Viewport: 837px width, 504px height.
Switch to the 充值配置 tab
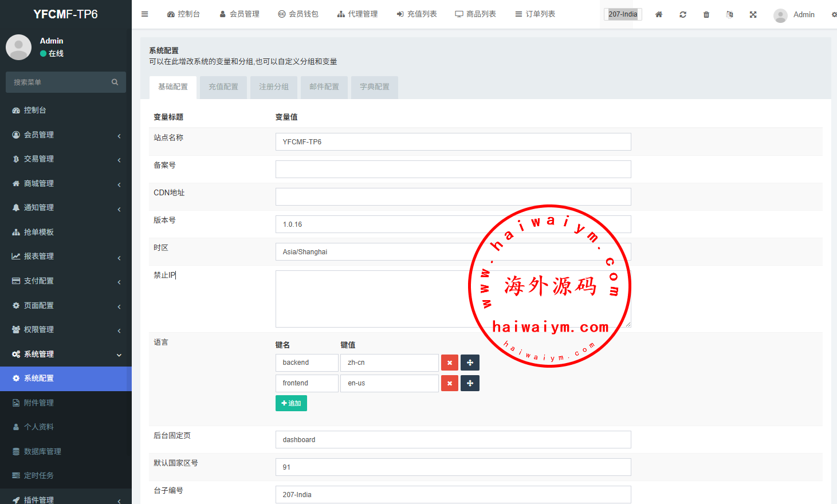point(223,87)
